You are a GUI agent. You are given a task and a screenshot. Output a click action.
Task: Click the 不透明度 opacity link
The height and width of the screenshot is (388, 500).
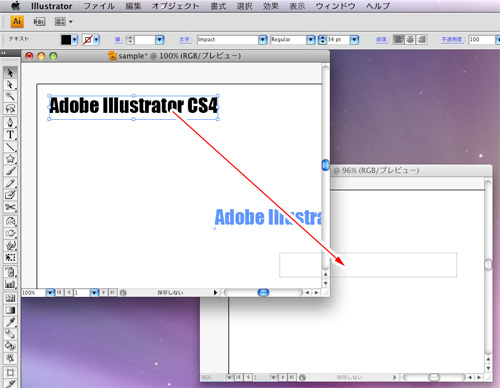[452, 40]
